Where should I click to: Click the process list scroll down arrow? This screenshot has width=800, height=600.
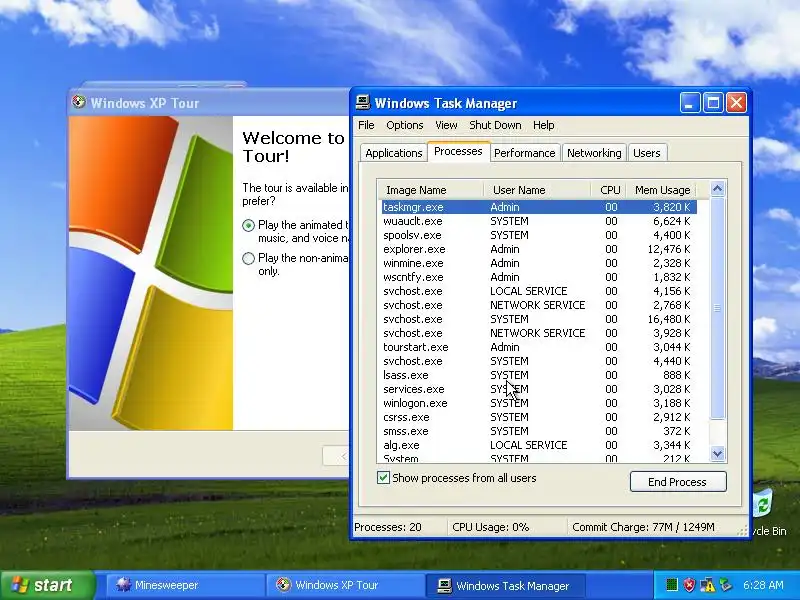717,454
